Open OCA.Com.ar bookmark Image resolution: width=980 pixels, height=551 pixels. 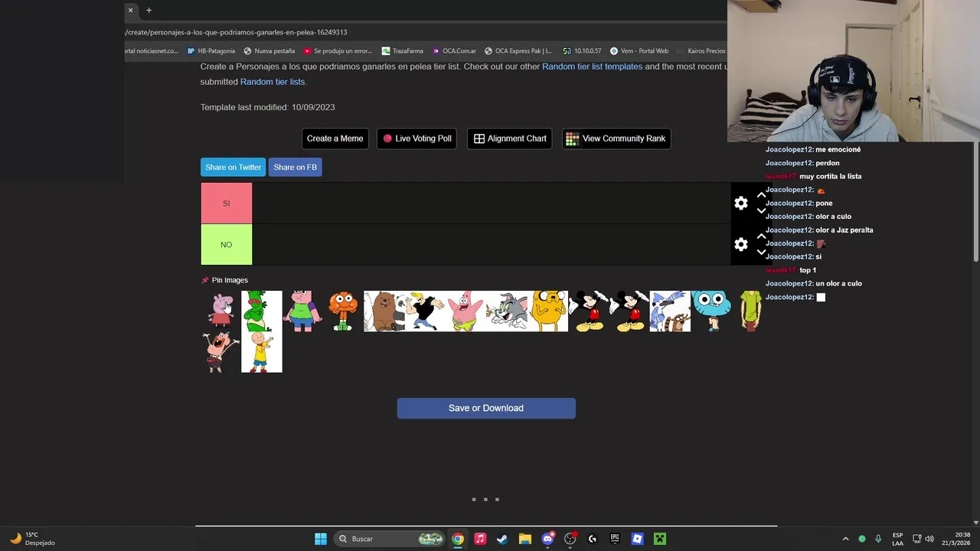tap(454, 51)
